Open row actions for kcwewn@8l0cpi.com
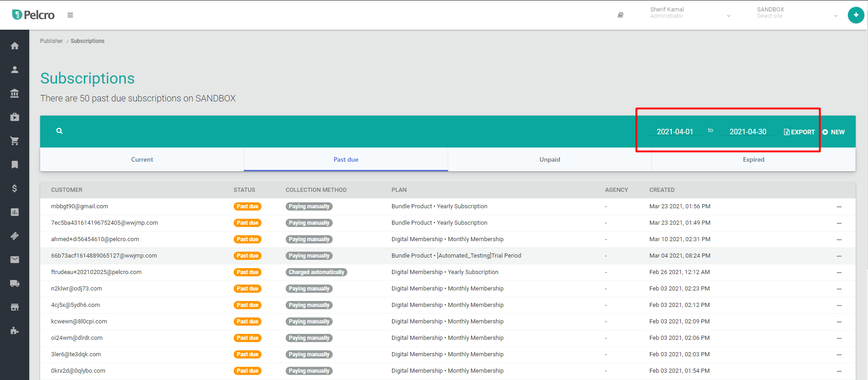 click(x=839, y=322)
